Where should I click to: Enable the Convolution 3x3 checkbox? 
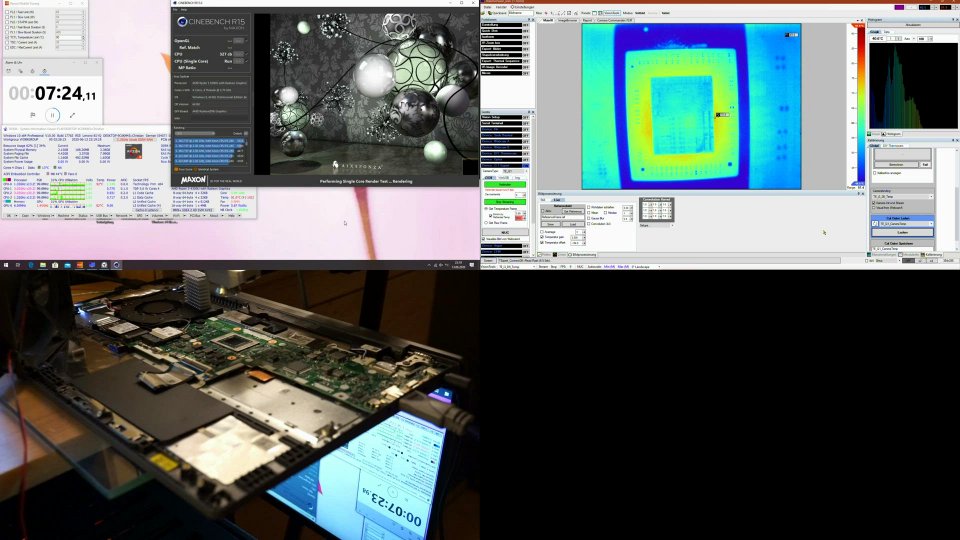[x=588, y=223]
